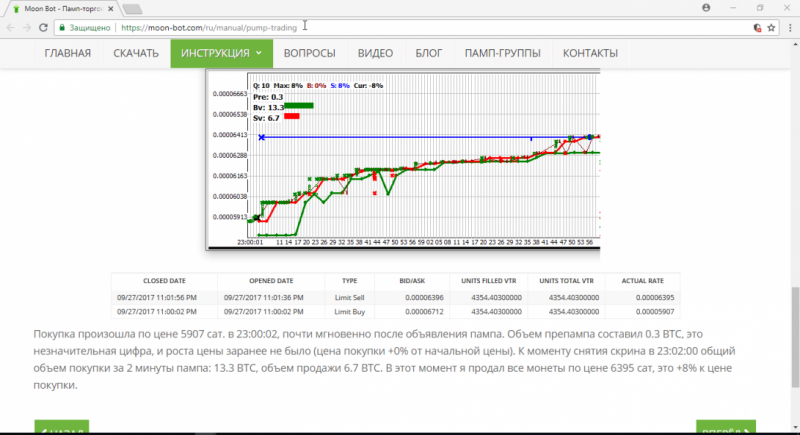Screen dimensions: 800x435
Task: Click the 0.00005907 actual rate value
Action: pyautogui.click(x=655, y=312)
